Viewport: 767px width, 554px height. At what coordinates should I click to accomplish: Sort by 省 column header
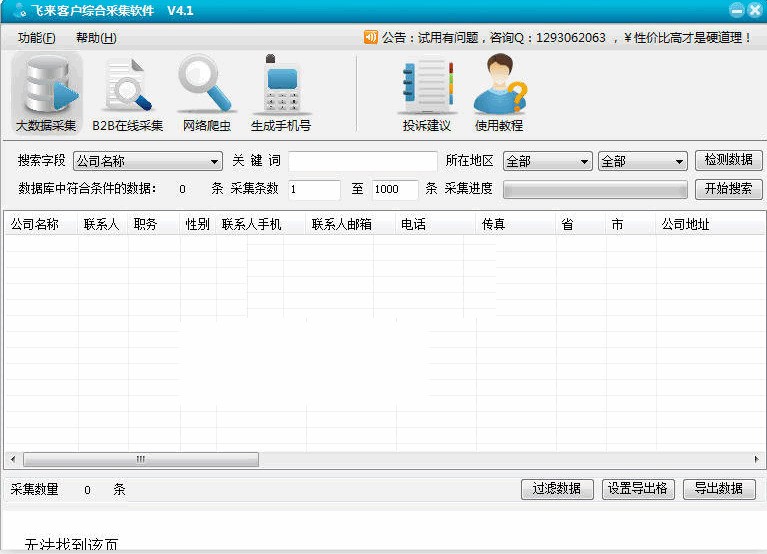pos(580,224)
